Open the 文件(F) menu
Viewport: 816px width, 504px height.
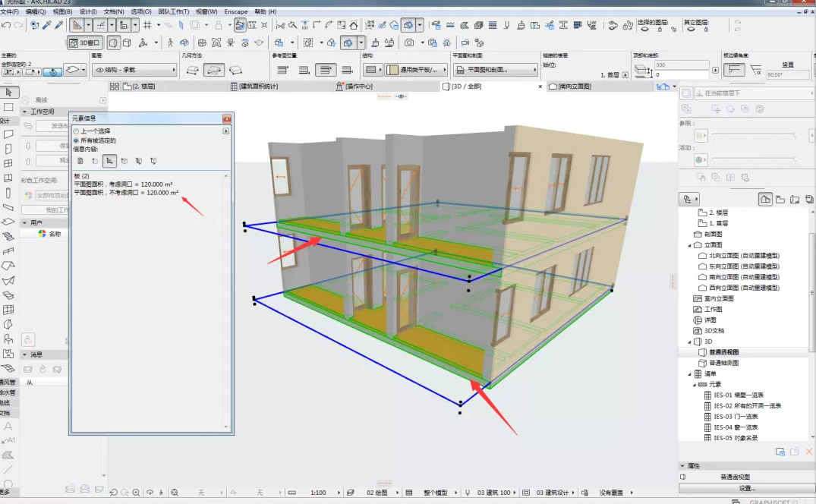pyautogui.click(x=9, y=11)
